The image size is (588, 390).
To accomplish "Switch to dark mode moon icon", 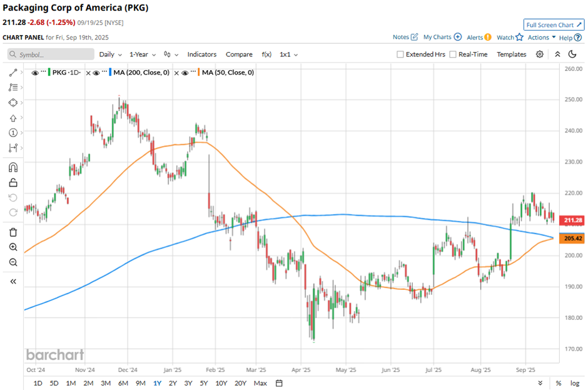I will (572, 54).
